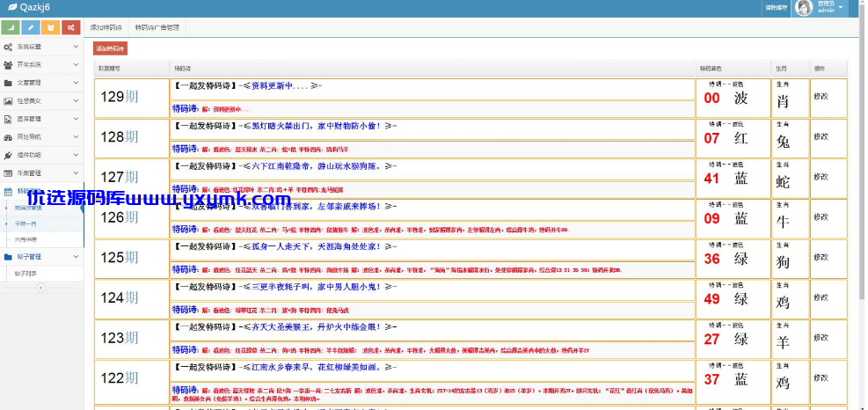Expand the 系统设置 menu chevron
This screenshot has height=410, width=868.
pos(76,47)
